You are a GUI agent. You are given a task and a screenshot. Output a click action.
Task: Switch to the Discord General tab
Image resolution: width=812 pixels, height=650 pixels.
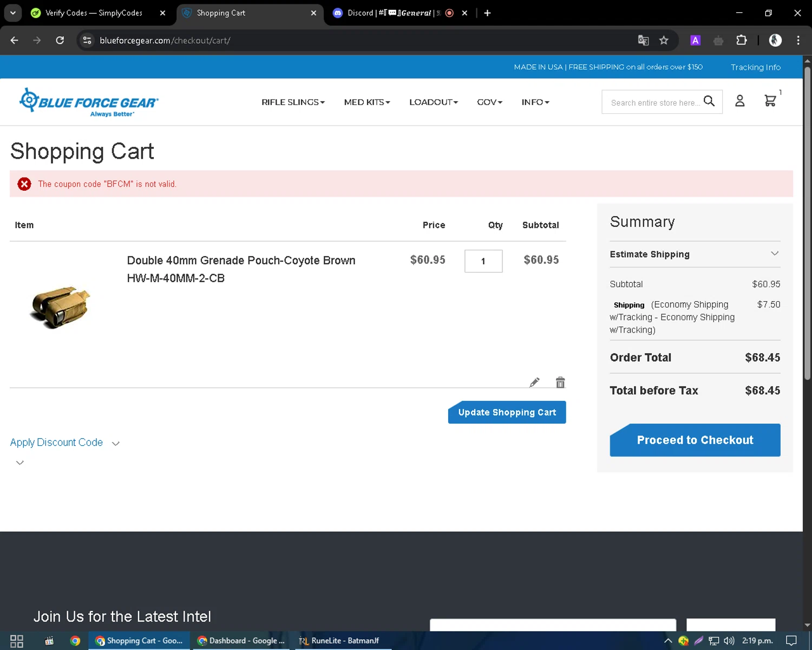click(394, 13)
